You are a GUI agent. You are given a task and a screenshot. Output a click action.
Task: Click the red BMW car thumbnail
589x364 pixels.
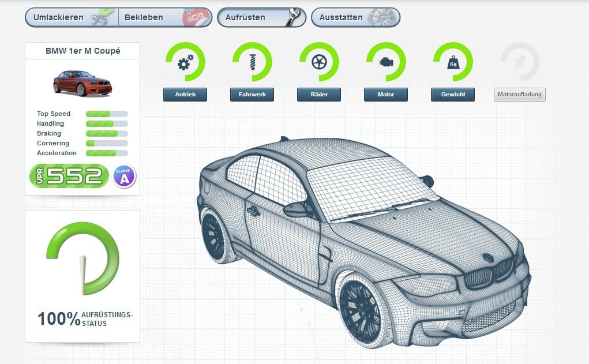click(x=82, y=83)
